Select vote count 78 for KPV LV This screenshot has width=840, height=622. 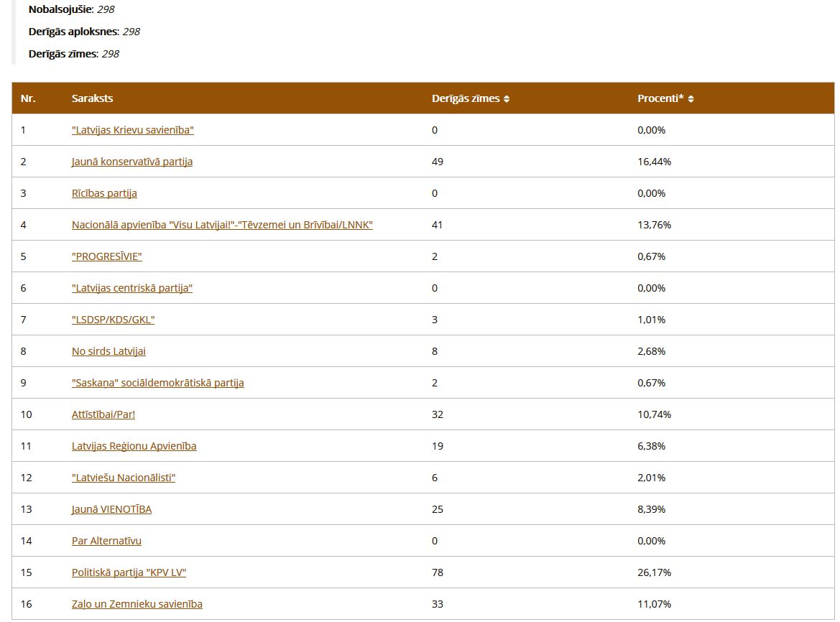pos(437,572)
